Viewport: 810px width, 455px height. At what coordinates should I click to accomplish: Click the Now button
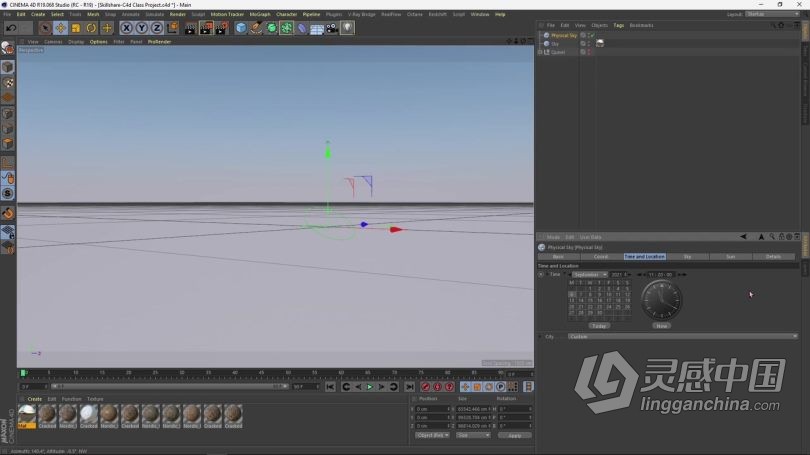[x=662, y=326]
